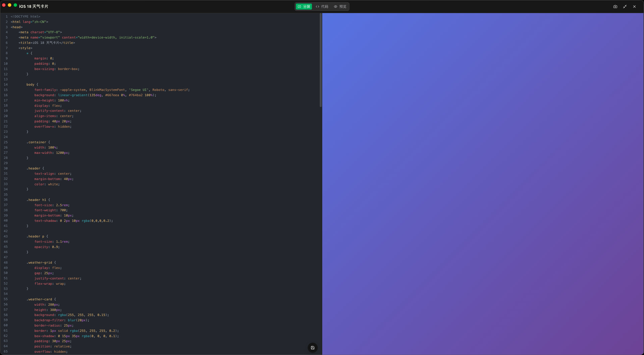Click the '.weather-card {' selector line
Viewport: 644px width, 355px height.
click(41, 299)
